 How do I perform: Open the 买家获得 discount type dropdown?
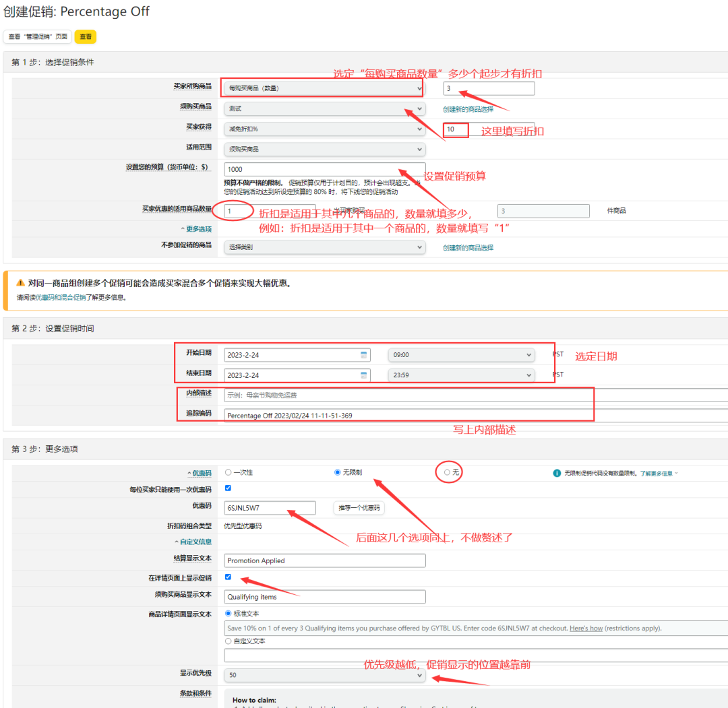click(x=324, y=128)
